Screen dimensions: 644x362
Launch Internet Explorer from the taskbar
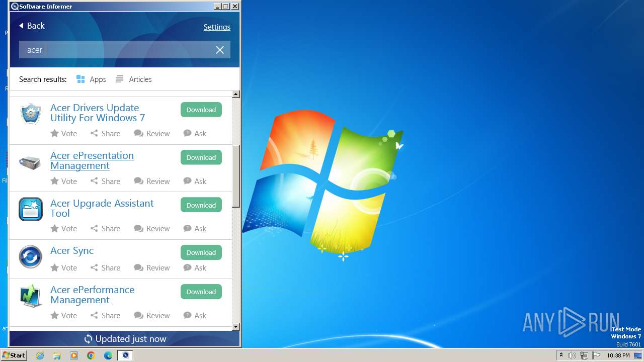[40, 355]
